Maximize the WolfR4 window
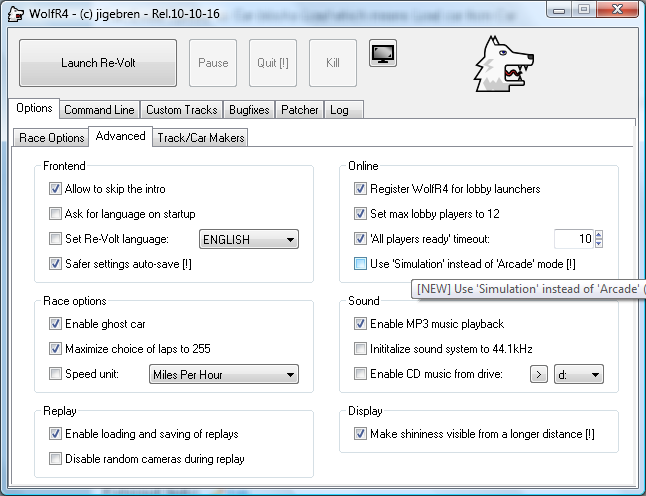The height and width of the screenshot is (496, 646). (x=583, y=9)
